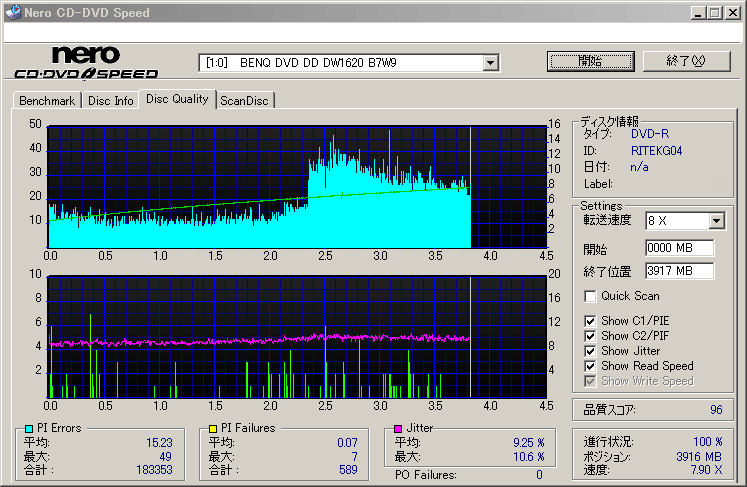Click the white scan position marker in the top graph

[470, 187]
